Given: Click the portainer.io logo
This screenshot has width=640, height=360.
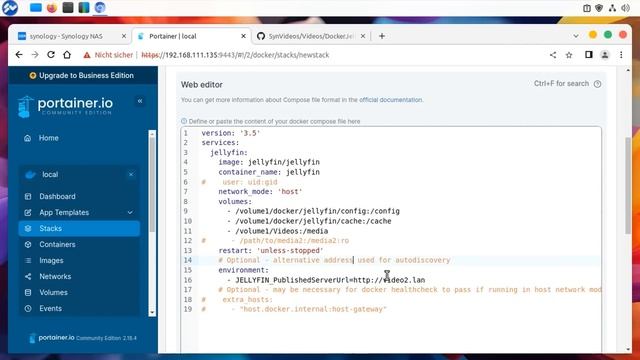Looking at the screenshot, I should coord(65,106).
